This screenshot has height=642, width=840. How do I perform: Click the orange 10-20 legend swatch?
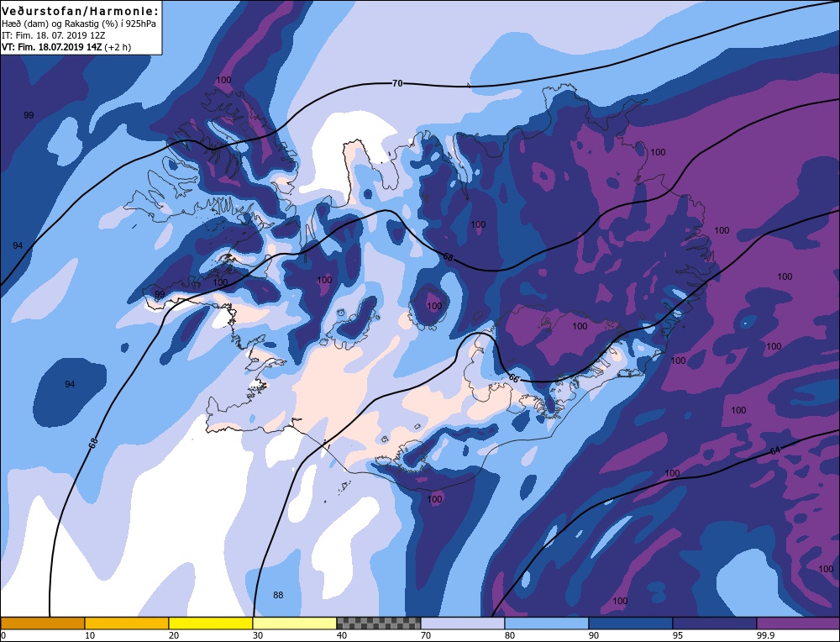(x=127, y=623)
